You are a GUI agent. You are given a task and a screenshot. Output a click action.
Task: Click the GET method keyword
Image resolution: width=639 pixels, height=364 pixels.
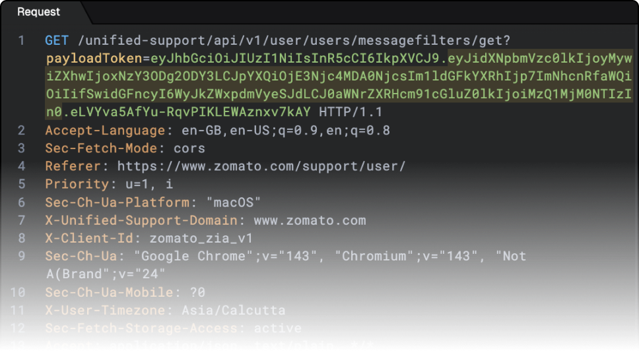point(57,41)
